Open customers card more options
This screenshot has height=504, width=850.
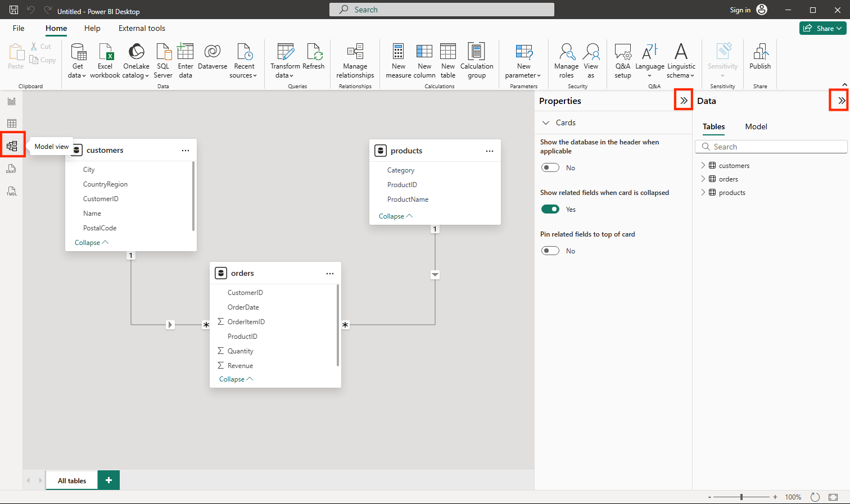click(186, 151)
